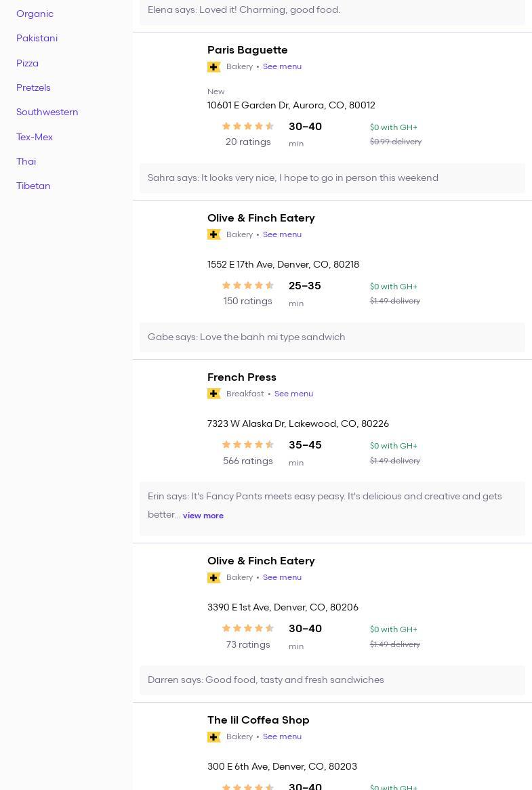
Task: Click the star rating for Paris Baguette
Action: [248, 126]
